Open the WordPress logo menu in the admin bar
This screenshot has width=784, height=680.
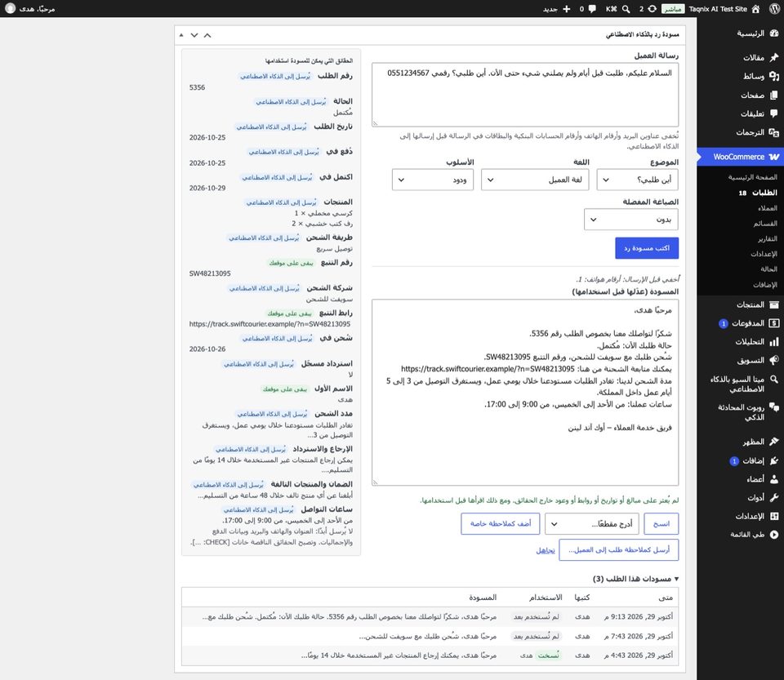pos(774,8)
